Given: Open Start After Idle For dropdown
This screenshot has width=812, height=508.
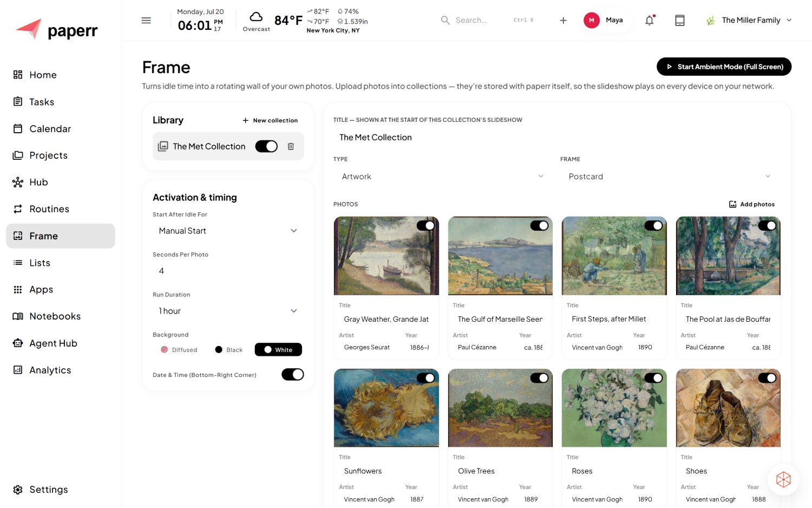Looking at the screenshot, I should pos(228,231).
